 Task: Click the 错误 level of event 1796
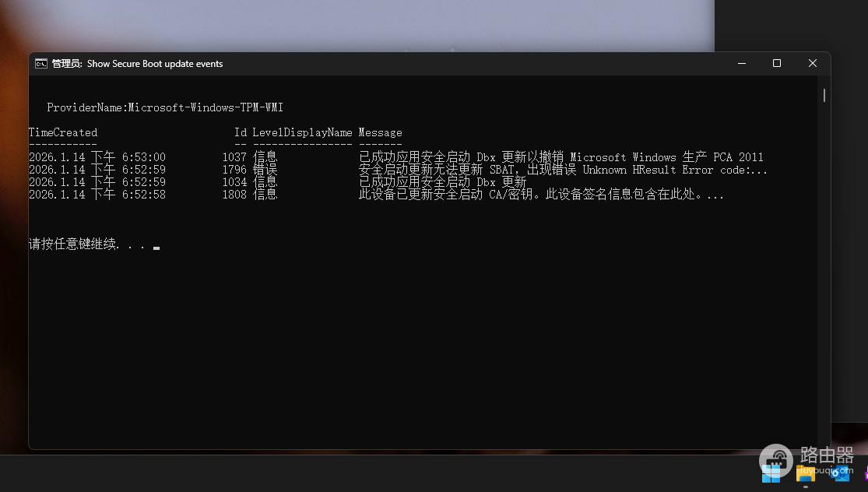pyautogui.click(x=265, y=170)
